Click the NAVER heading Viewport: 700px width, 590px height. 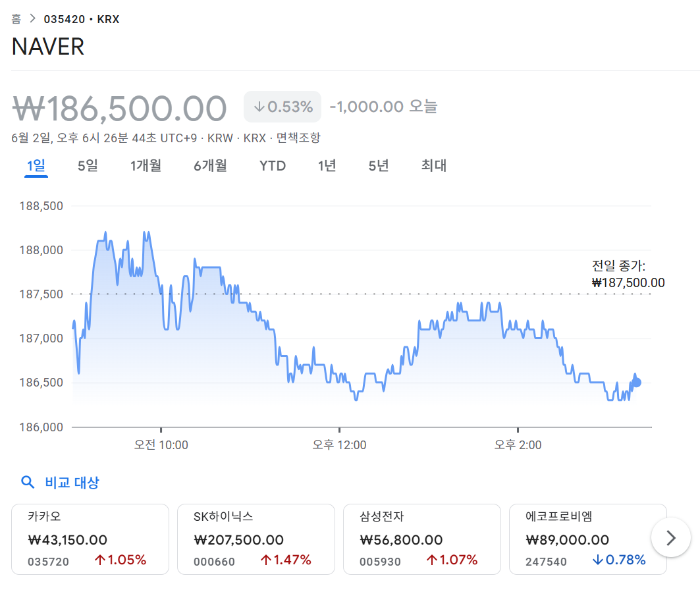[48, 46]
